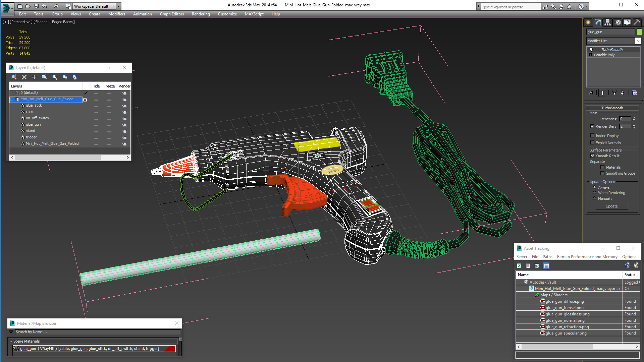
Task: Click Delete layer X icon in Layer dialog
Action: [x=24, y=77]
